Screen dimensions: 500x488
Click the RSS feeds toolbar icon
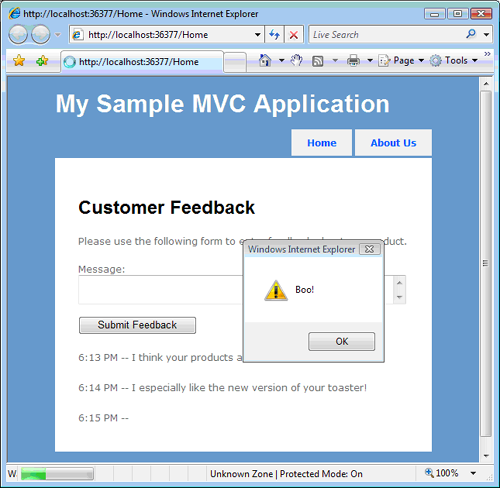pyautogui.click(x=317, y=61)
